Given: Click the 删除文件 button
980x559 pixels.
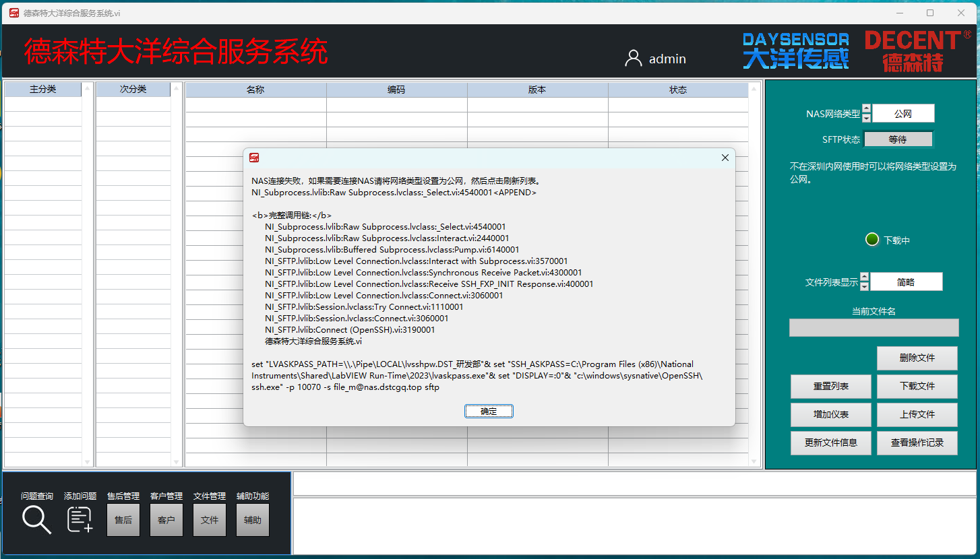Looking at the screenshot, I should pyautogui.click(x=917, y=358).
